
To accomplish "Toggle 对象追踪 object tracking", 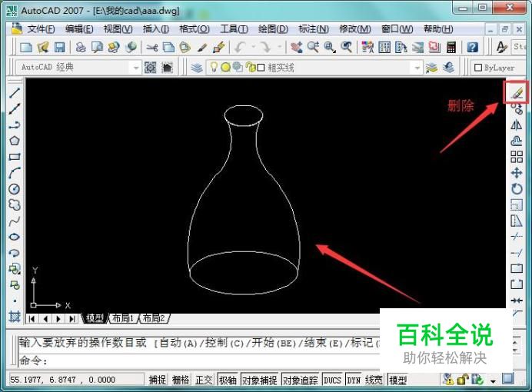I will tap(301, 380).
